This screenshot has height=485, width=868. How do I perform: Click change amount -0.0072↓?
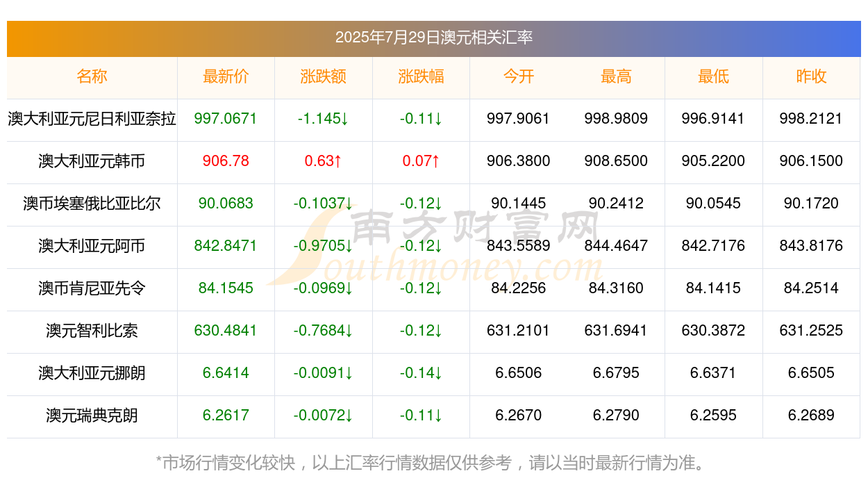324,416
